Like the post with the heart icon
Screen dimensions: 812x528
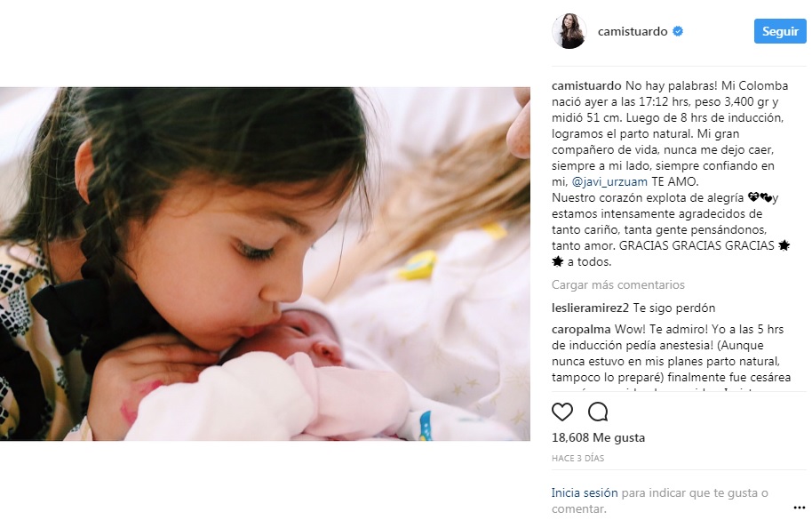pos(561,412)
